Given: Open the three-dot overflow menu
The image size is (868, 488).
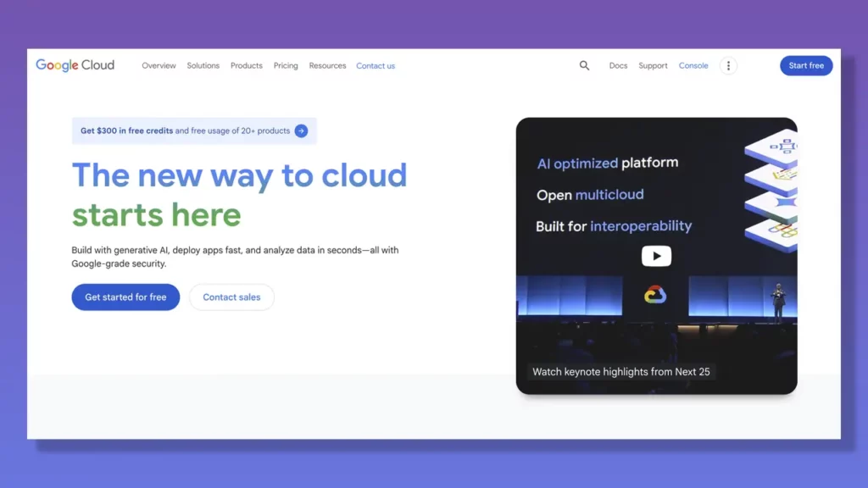Looking at the screenshot, I should point(728,65).
